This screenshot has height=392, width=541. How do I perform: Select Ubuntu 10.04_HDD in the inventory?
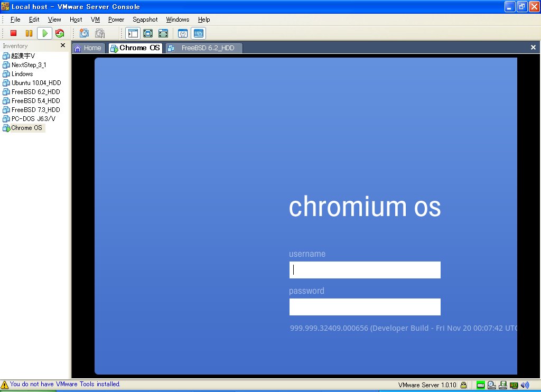(x=32, y=82)
